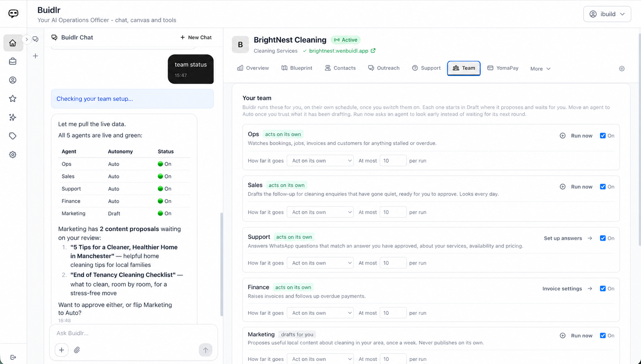Image resolution: width=641 pixels, height=364 pixels.
Task: Toggle the Marketing agent On checkbox
Action: tap(603, 335)
